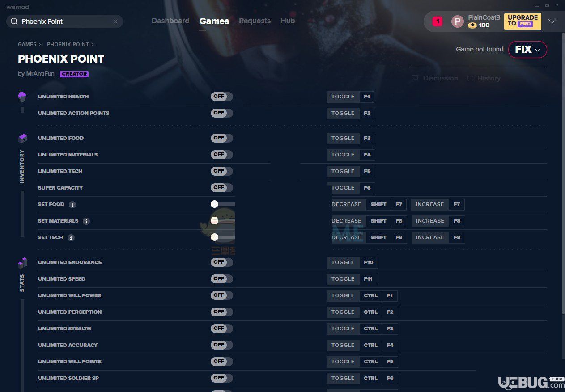The width and height of the screenshot is (565, 392).
Task: Turn on Unlimited Tech
Action: (x=222, y=171)
